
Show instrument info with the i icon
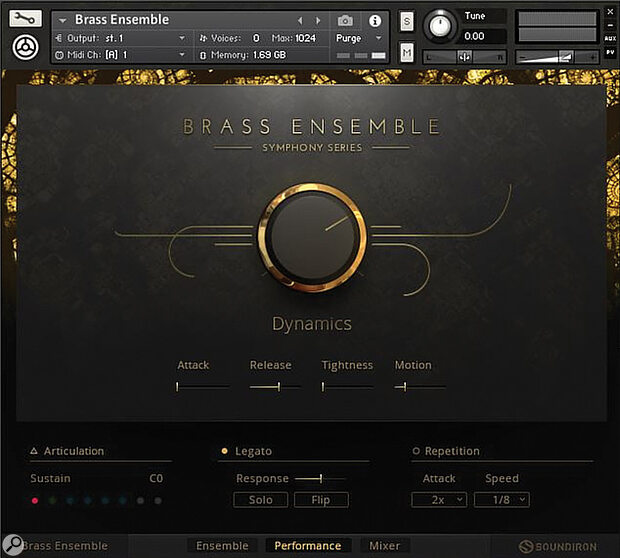point(374,21)
